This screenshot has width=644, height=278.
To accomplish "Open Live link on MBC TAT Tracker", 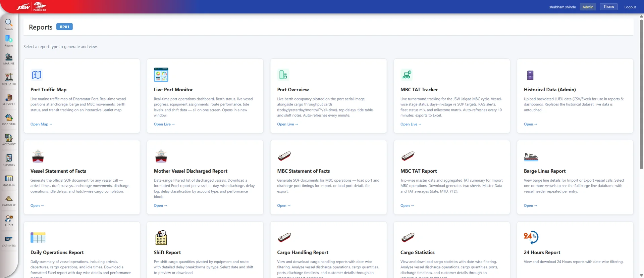I will point(411,124).
